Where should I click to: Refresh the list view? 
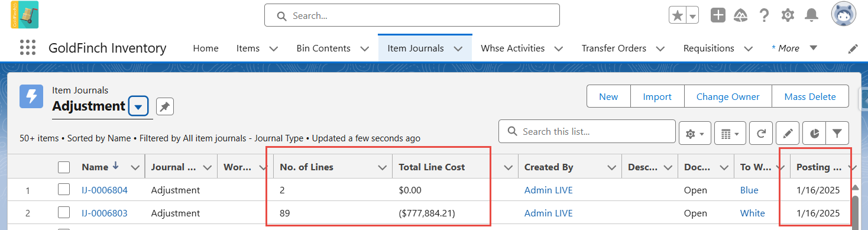(x=761, y=134)
